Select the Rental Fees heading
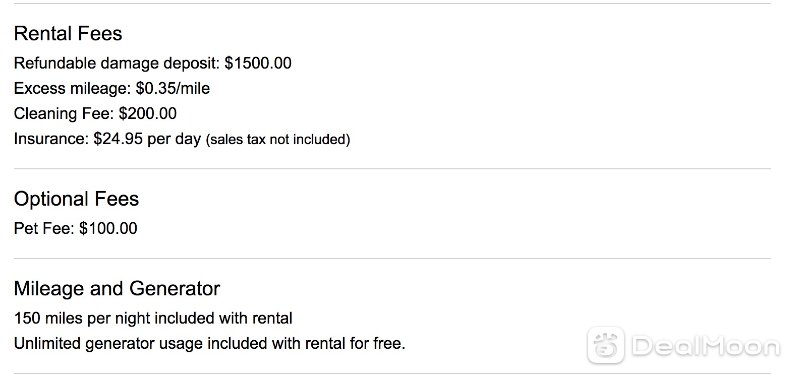Screen dimensions: 800x378 [68, 34]
